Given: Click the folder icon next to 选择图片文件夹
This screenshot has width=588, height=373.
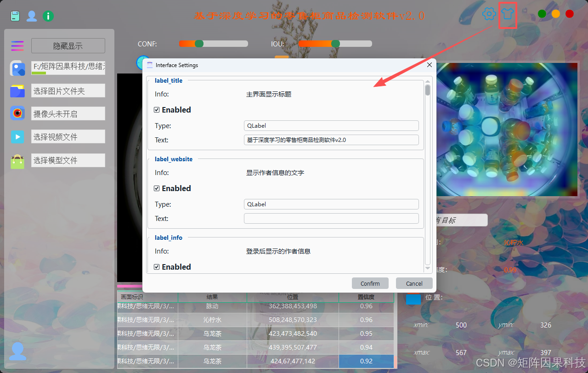Looking at the screenshot, I should tap(17, 90).
